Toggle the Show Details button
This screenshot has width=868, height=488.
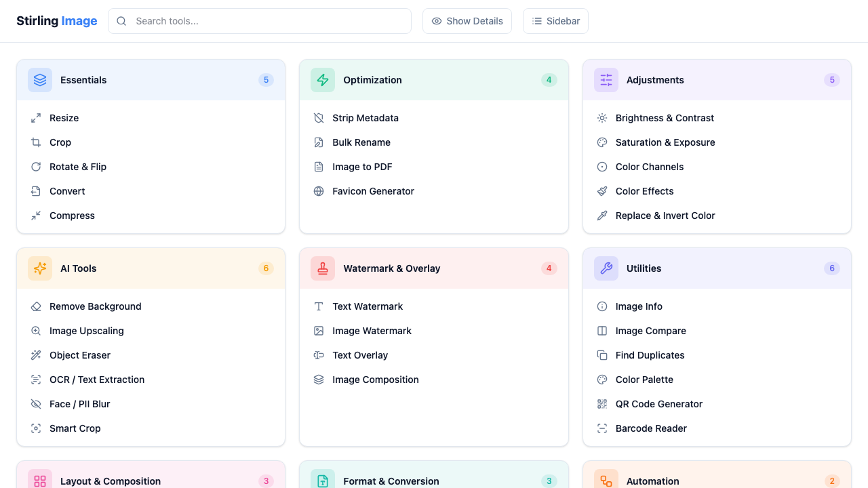[467, 21]
